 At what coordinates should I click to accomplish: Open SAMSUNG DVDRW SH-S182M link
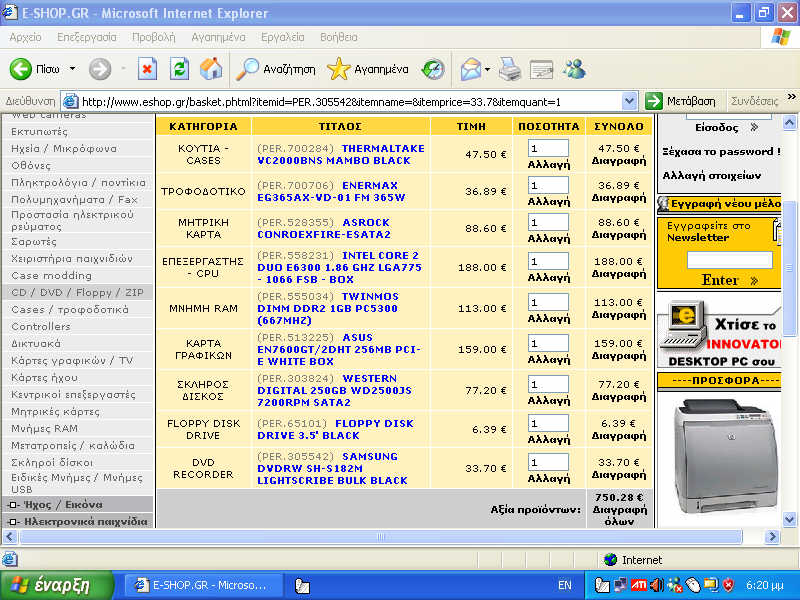[332, 468]
